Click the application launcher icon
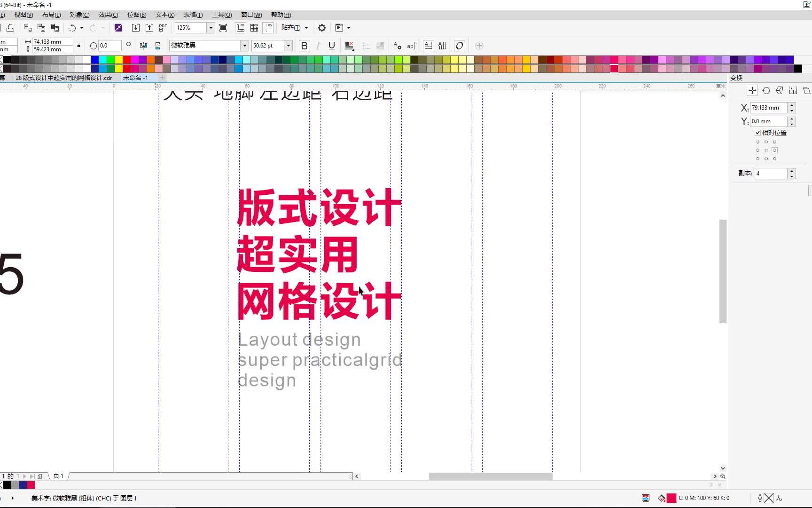This screenshot has height=508, width=812. pos(339,28)
